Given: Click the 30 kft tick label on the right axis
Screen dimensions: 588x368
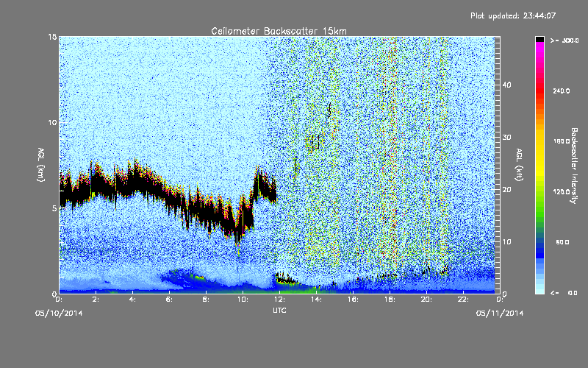Looking at the screenshot, I should click(x=506, y=138).
